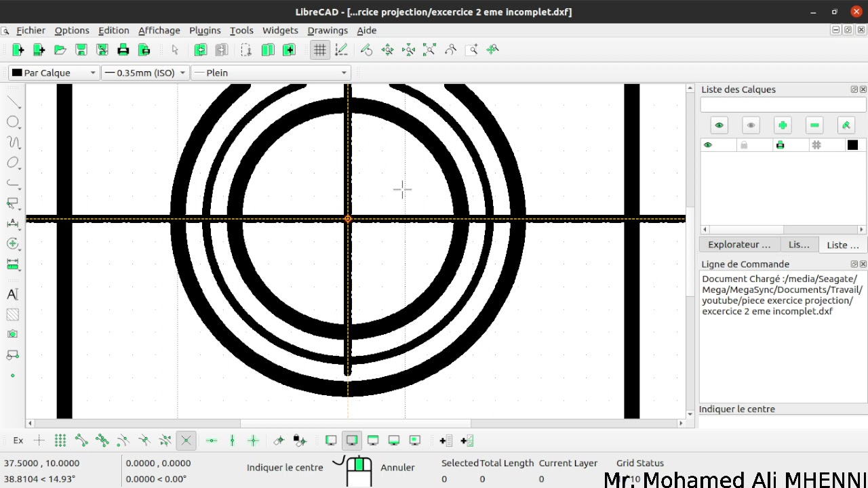The image size is (868, 488).
Task: Open the Plugins menu
Action: (205, 30)
